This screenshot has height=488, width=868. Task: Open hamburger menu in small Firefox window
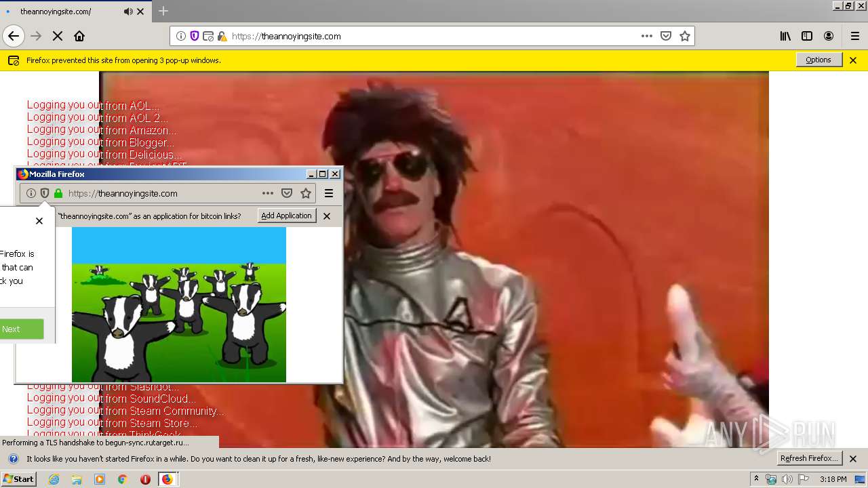(x=329, y=193)
